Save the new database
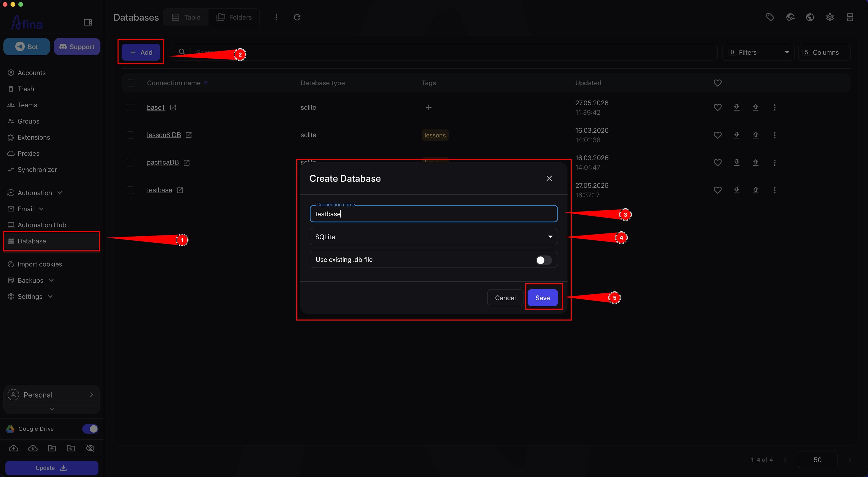 542,298
